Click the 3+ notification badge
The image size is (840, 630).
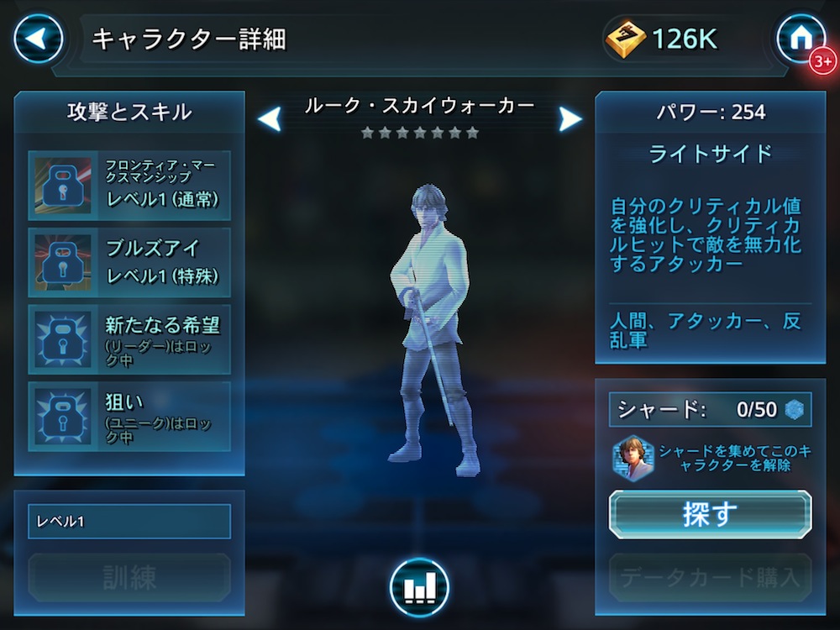pos(823,61)
